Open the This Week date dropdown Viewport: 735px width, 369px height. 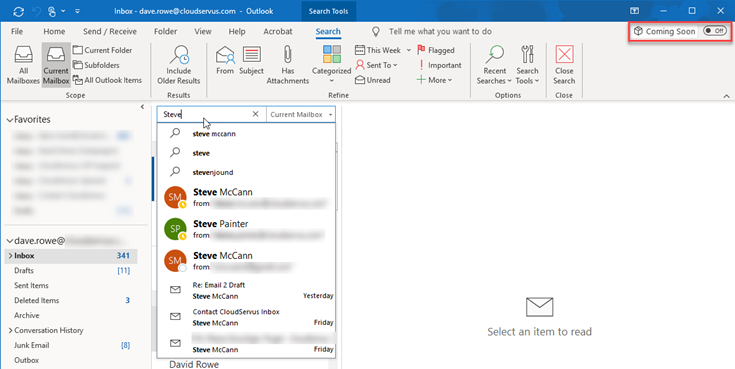pos(383,50)
